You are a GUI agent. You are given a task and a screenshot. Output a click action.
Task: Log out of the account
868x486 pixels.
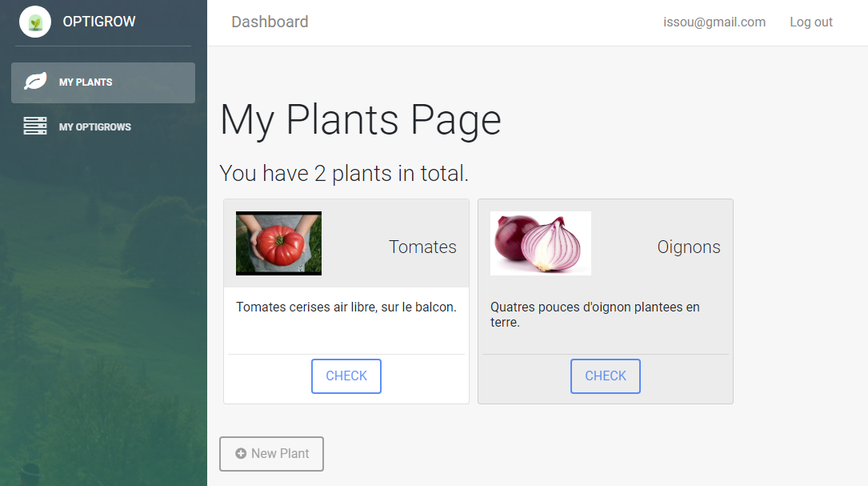pyautogui.click(x=810, y=22)
